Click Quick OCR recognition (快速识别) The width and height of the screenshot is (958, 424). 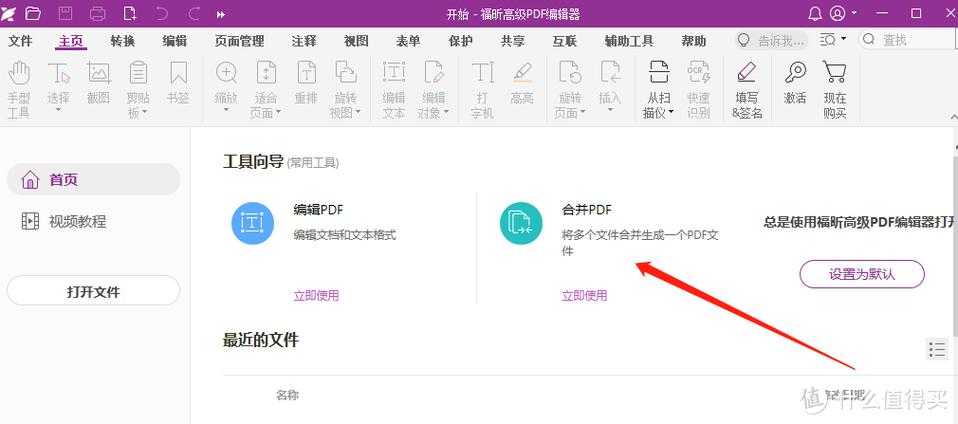point(698,89)
